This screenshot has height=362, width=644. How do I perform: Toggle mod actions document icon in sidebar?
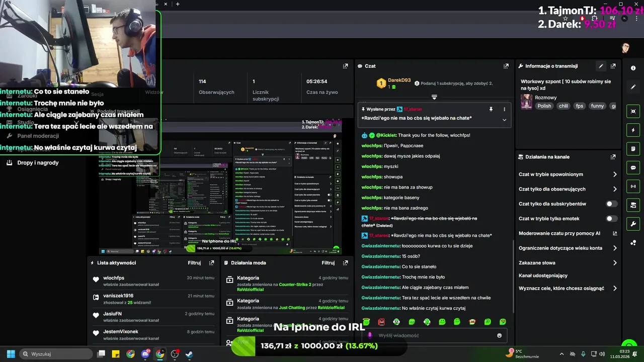(x=633, y=149)
